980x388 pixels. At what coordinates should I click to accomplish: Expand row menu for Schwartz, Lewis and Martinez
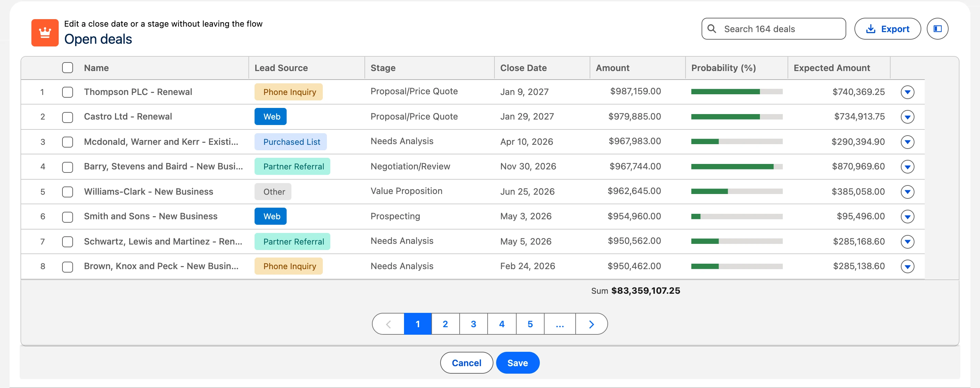[x=907, y=242]
